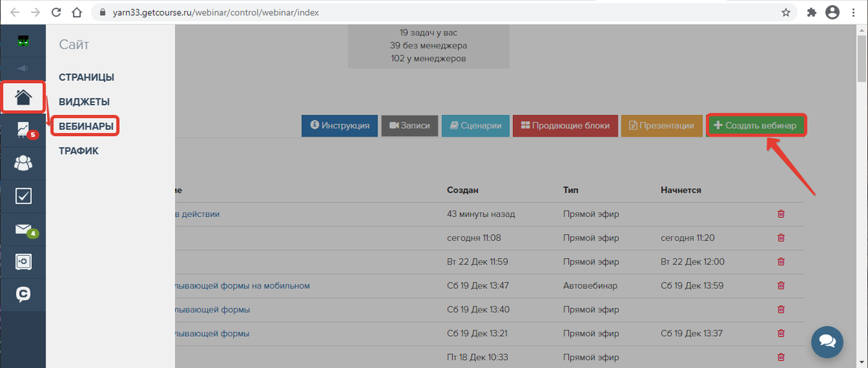This screenshot has height=368, width=868.
Task: Open browser extensions puzzle icon
Action: tap(811, 12)
